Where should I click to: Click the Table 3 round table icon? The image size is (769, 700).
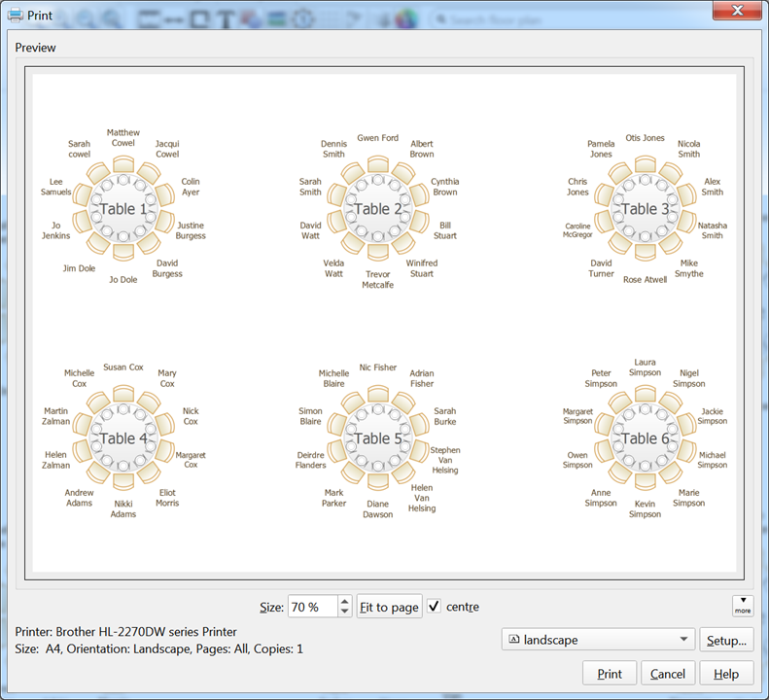click(x=646, y=209)
